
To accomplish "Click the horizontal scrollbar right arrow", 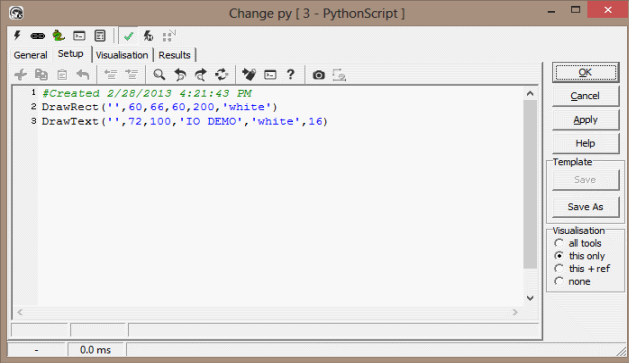I will (515, 312).
